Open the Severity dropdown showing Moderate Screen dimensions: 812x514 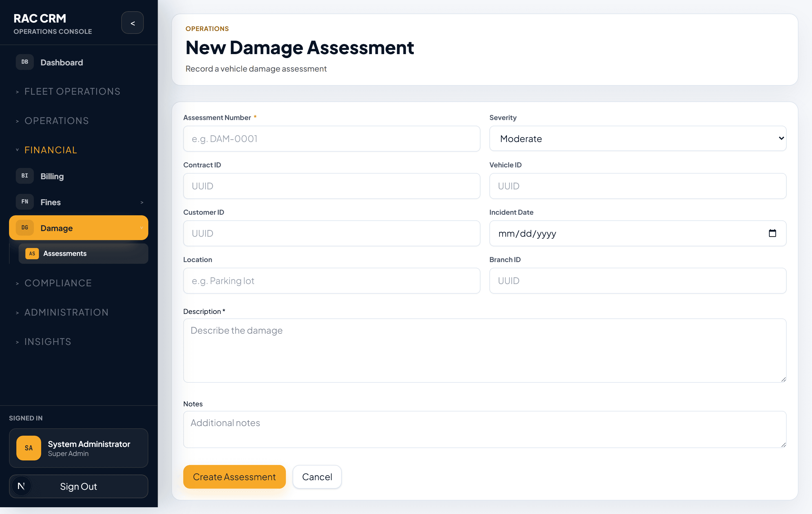[x=638, y=139]
